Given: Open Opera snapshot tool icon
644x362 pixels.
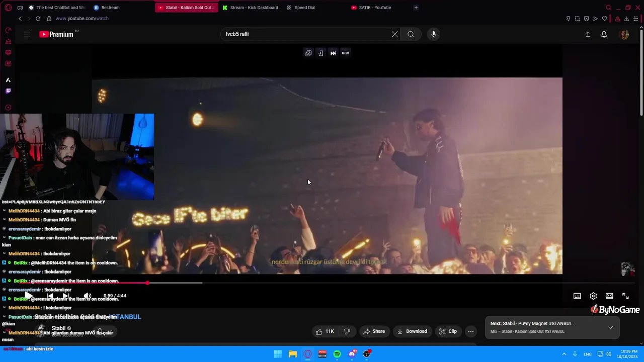Looking at the screenshot, I should point(577,19).
